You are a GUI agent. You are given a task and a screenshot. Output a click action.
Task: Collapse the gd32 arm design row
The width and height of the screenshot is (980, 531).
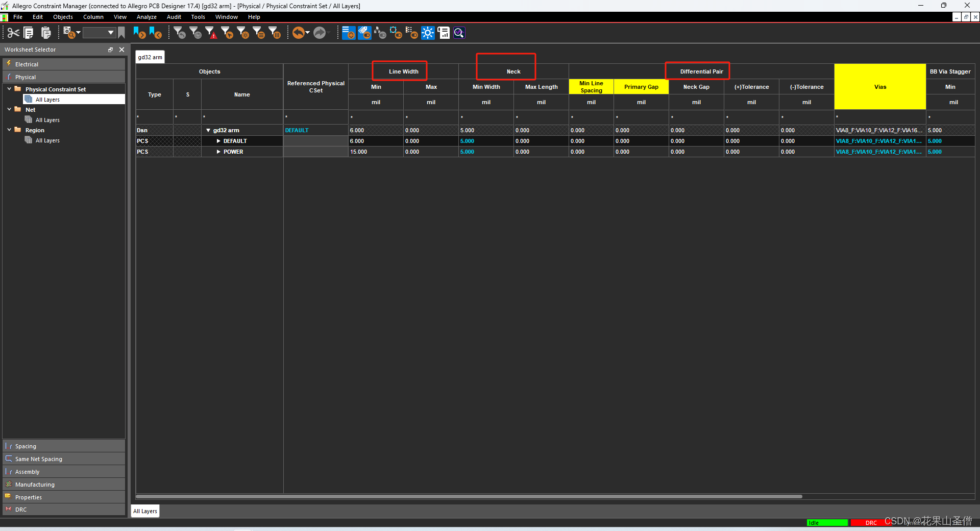click(x=208, y=131)
